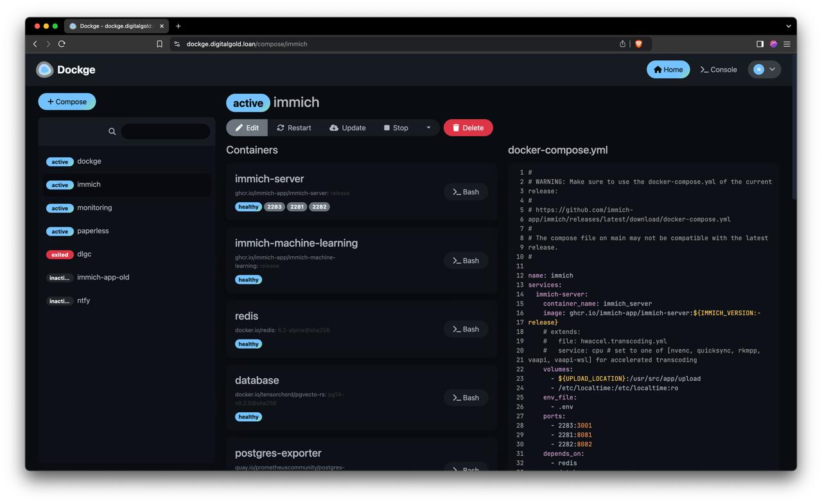
Task: Click the UPLOAD_LOCATION volume line
Action: pos(625,379)
